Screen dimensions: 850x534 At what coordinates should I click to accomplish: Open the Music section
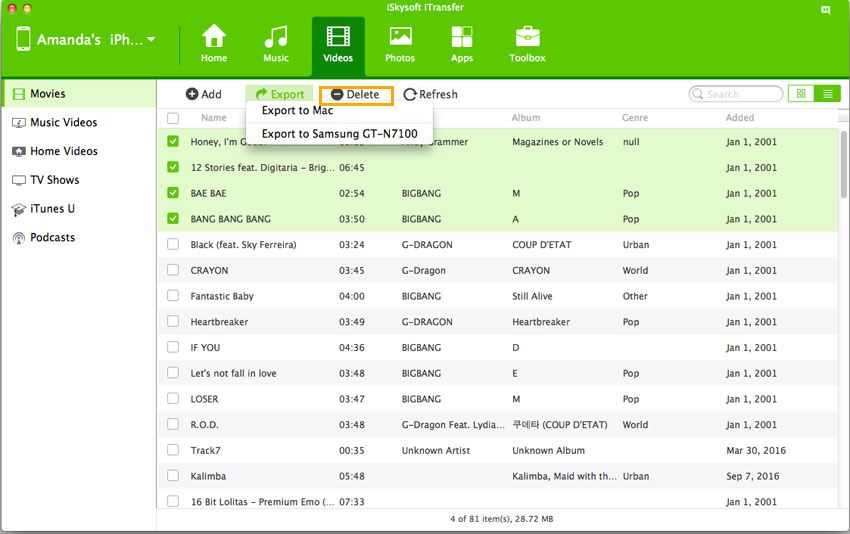click(x=276, y=44)
